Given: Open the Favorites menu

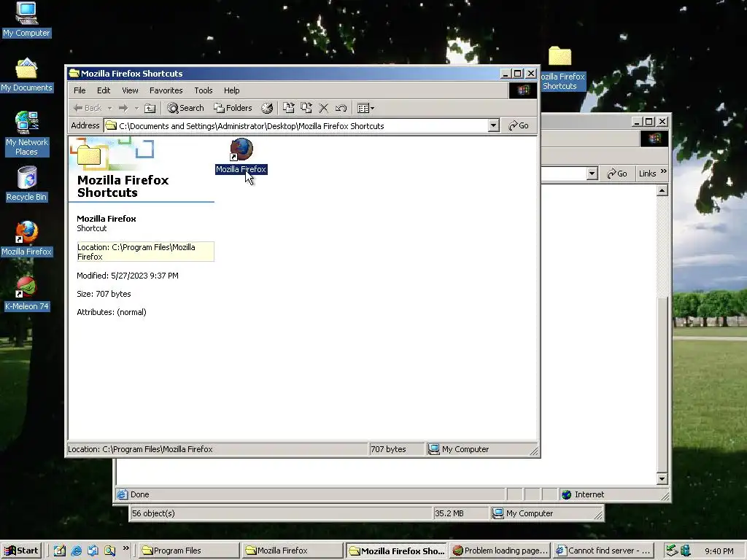Looking at the screenshot, I should click(x=166, y=90).
